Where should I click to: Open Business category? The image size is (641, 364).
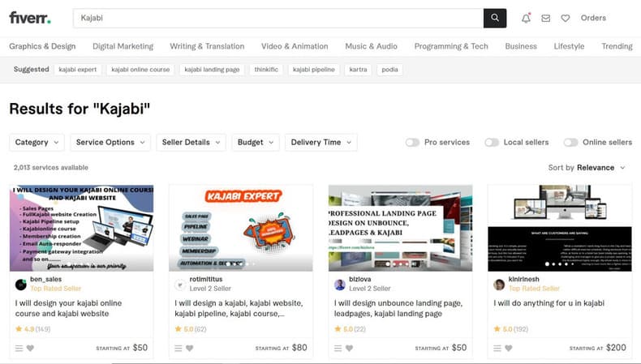pos(521,46)
